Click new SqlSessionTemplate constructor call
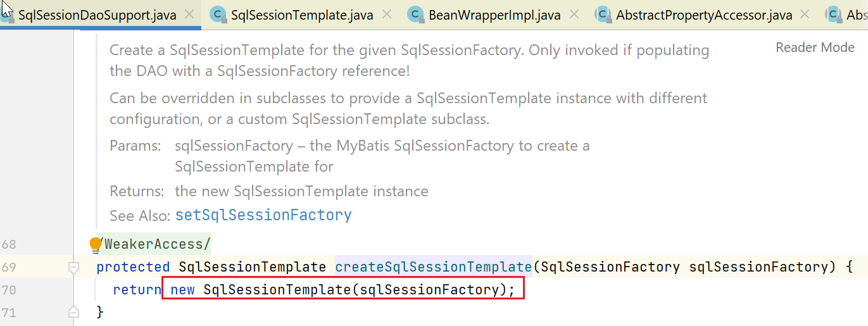868x326 pixels. tap(343, 289)
